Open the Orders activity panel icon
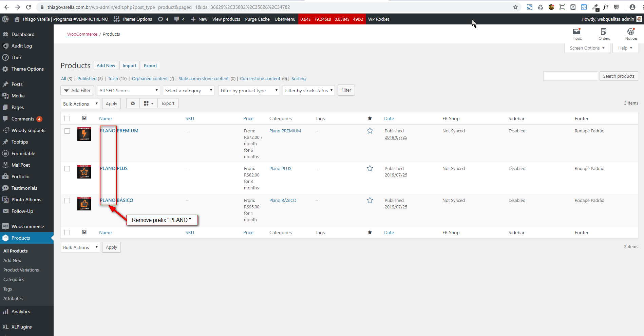Screen dimensions: 644x336 pos(604,34)
